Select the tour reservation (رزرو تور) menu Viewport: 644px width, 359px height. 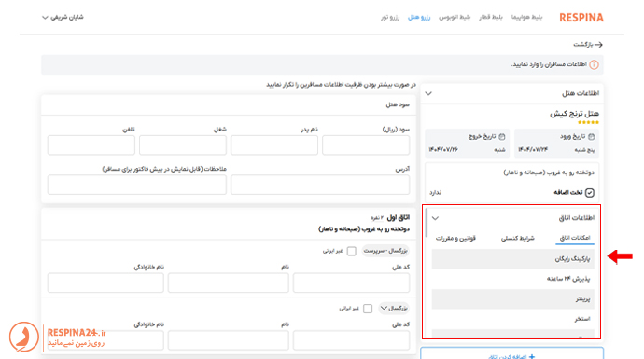pyautogui.click(x=390, y=17)
